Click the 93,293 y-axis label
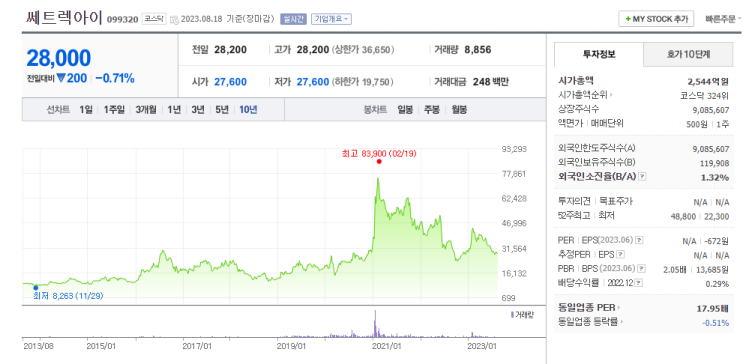 coord(514,149)
